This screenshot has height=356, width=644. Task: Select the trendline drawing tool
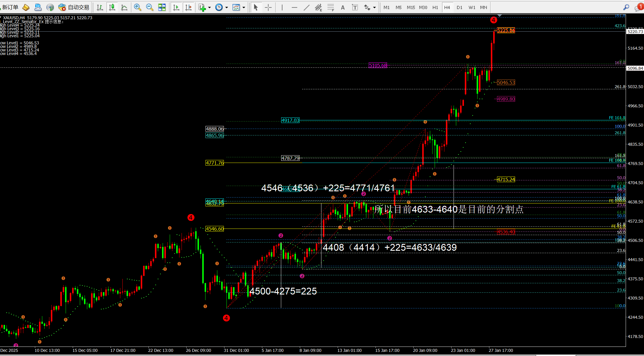coord(306,7)
